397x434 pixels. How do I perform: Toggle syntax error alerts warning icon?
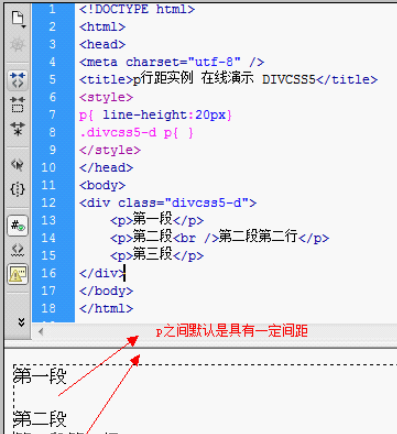click(18, 274)
